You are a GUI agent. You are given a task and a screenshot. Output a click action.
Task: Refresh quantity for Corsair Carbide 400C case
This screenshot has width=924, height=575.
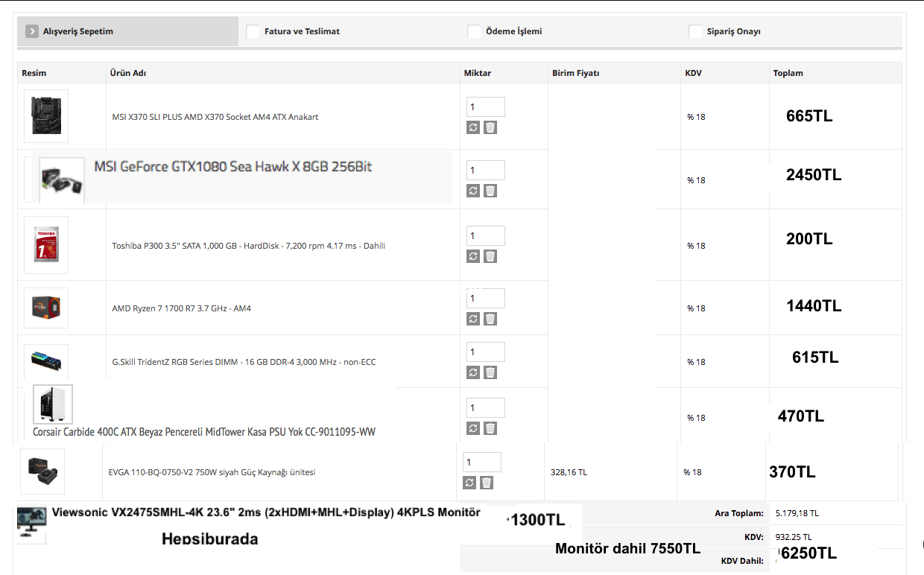473,428
